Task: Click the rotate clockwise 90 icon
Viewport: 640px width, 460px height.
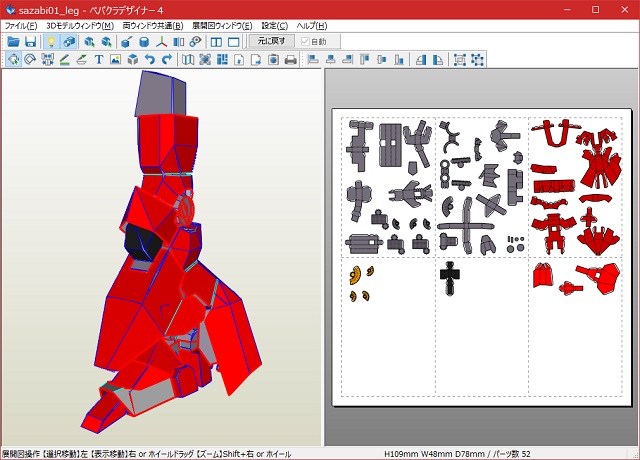Action: [x=438, y=60]
